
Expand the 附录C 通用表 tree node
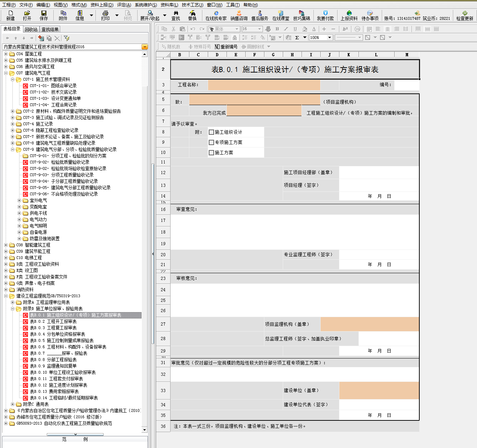[x=12, y=404]
